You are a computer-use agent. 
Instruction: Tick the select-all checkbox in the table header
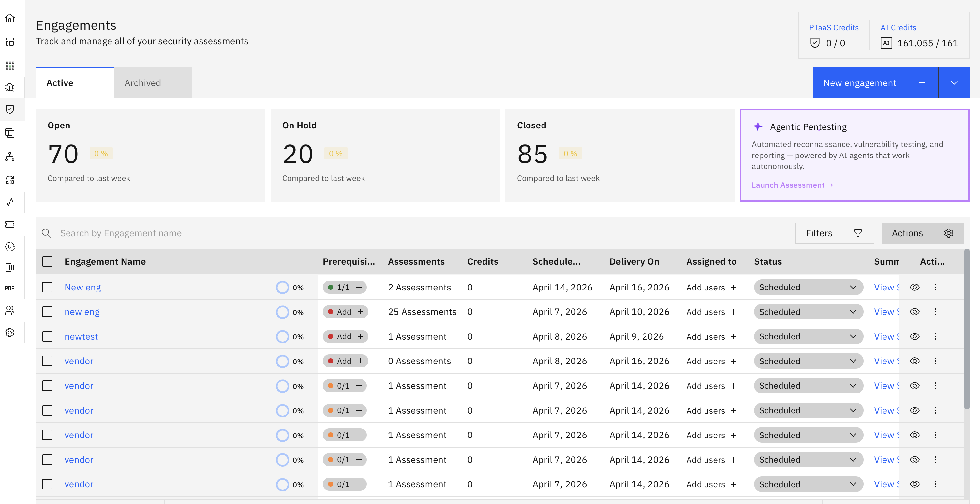[x=47, y=261]
